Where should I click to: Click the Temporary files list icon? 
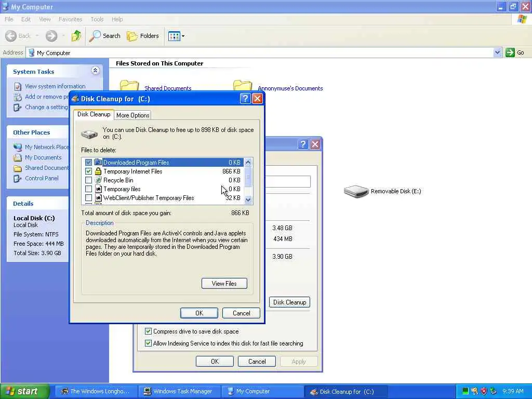coord(98,189)
